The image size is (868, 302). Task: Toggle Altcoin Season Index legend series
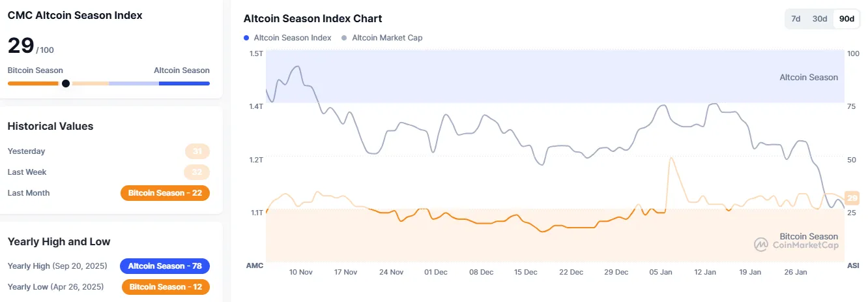(x=292, y=38)
